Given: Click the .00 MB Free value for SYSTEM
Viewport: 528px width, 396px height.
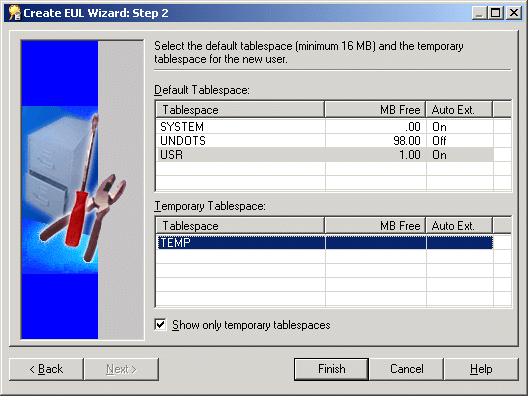Looking at the screenshot, I should coord(412,127).
